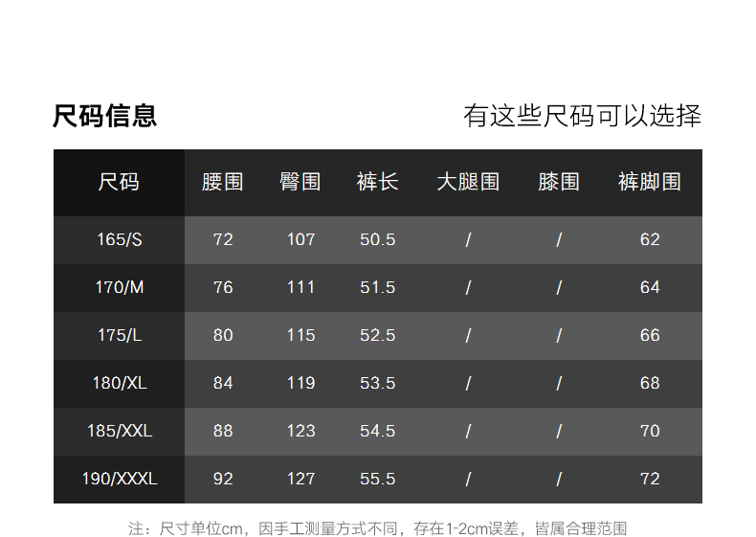Click the 107 hip value for size S
This screenshot has width=756, height=537.
(x=300, y=240)
